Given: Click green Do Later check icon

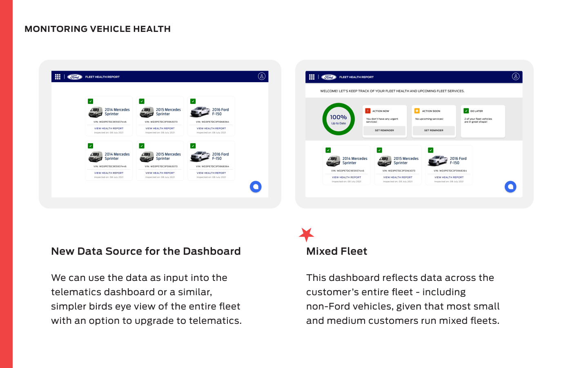Looking at the screenshot, I should [x=466, y=111].
